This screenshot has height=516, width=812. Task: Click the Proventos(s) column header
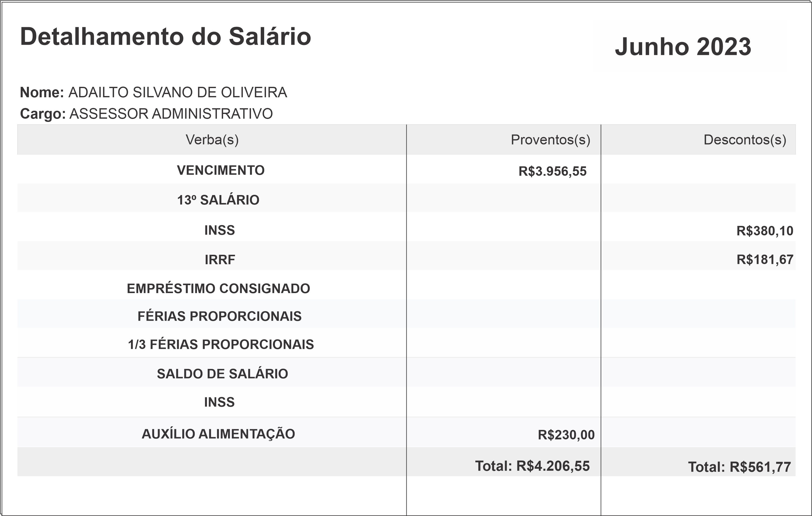point(550,140)
